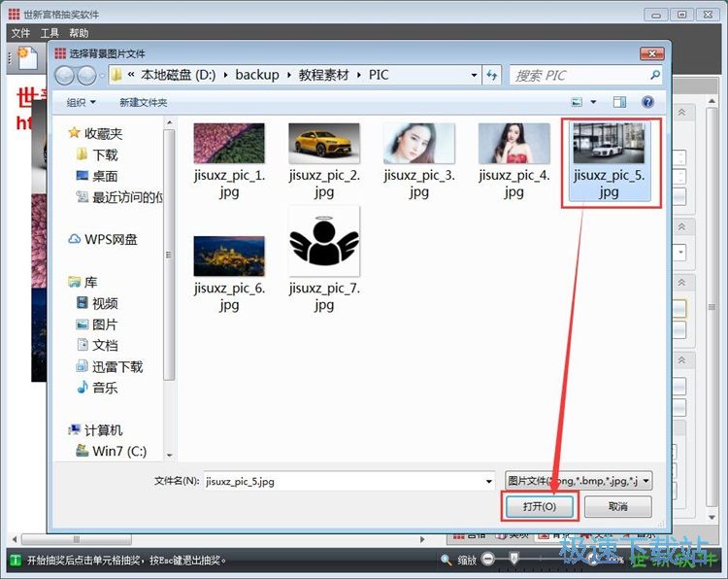Click the 打开(O) button
728x579 pixels.
[x=540, y=506]
